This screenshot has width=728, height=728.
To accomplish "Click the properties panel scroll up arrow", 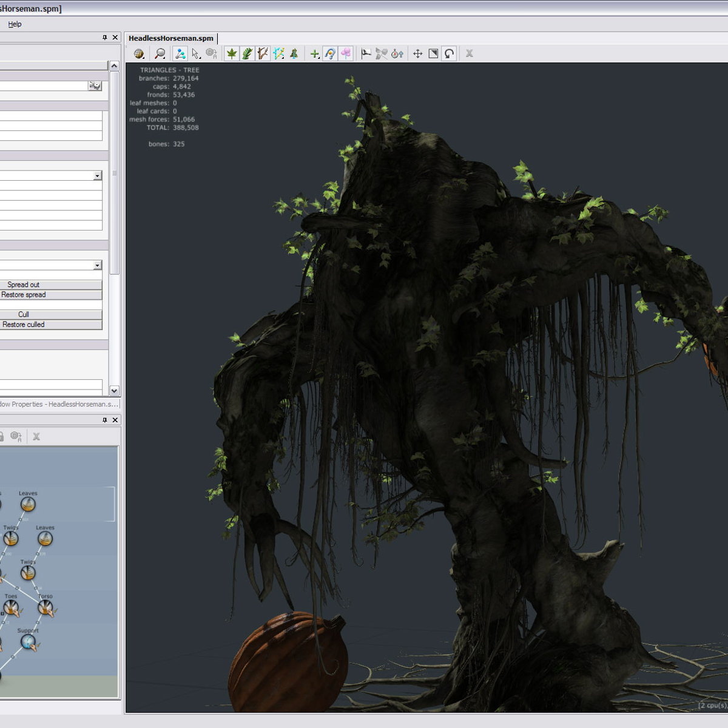I will 114,66.
